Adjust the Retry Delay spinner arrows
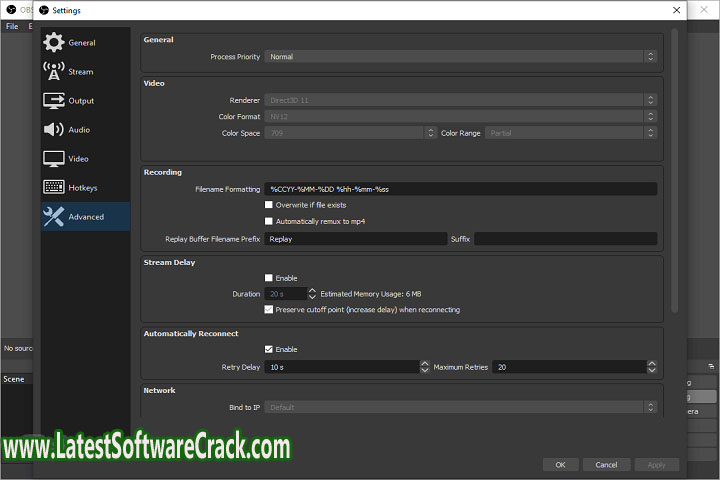Screen dimensions: 720x480 pos(424,367)
